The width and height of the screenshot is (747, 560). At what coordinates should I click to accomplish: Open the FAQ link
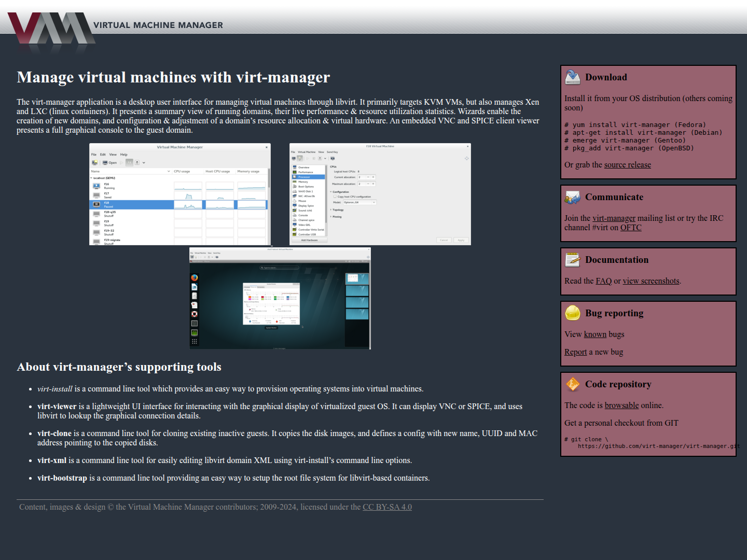[604, 281]
